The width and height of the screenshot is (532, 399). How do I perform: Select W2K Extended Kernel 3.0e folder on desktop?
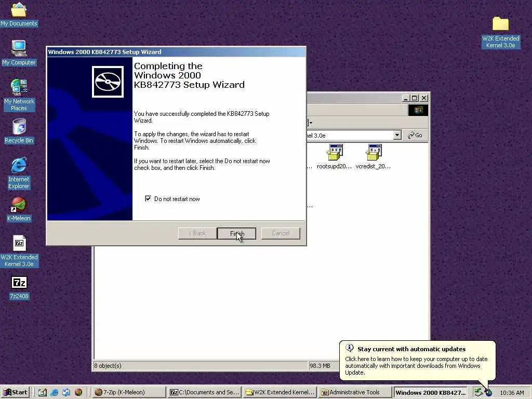pyautogui.click(x=500, y=33)
